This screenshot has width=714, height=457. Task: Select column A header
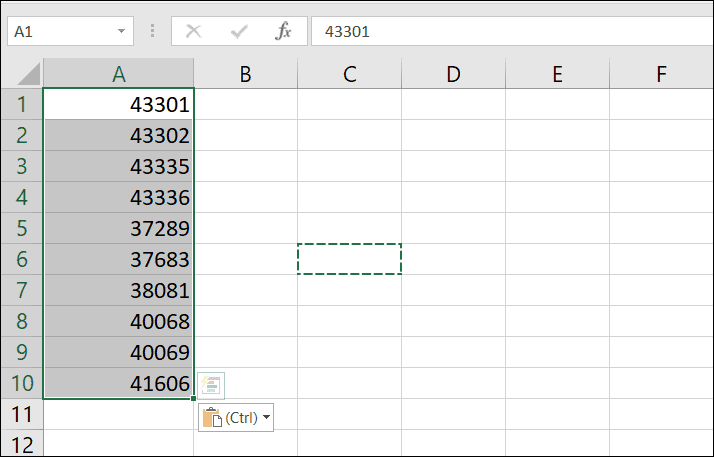[119, 73]
